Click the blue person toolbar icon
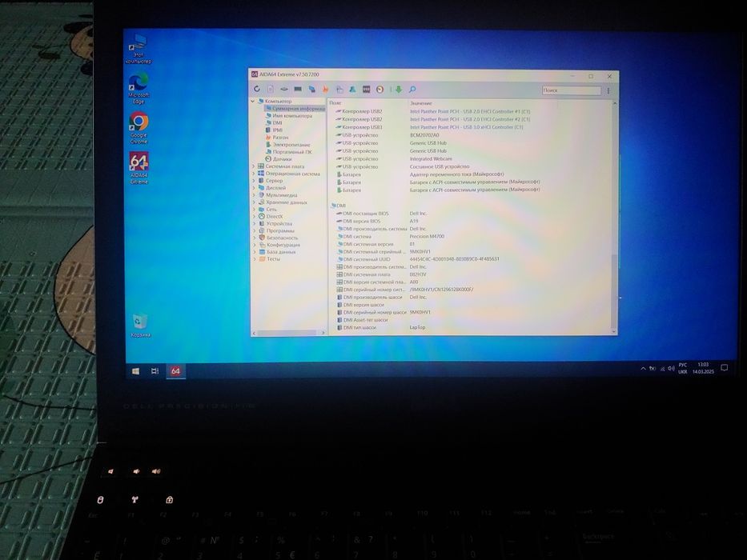The height and width of the screenshot is (560, 747). (x=352, y=89)
